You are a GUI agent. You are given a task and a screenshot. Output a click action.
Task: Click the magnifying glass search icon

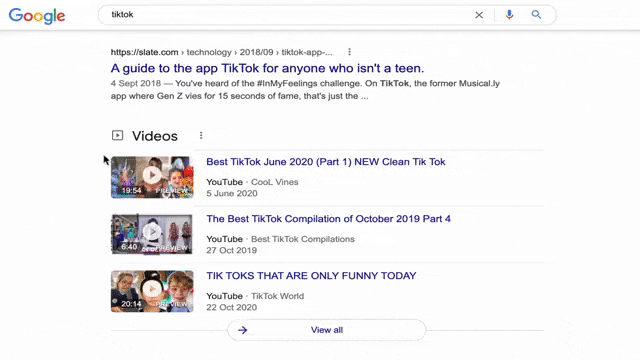536,15
